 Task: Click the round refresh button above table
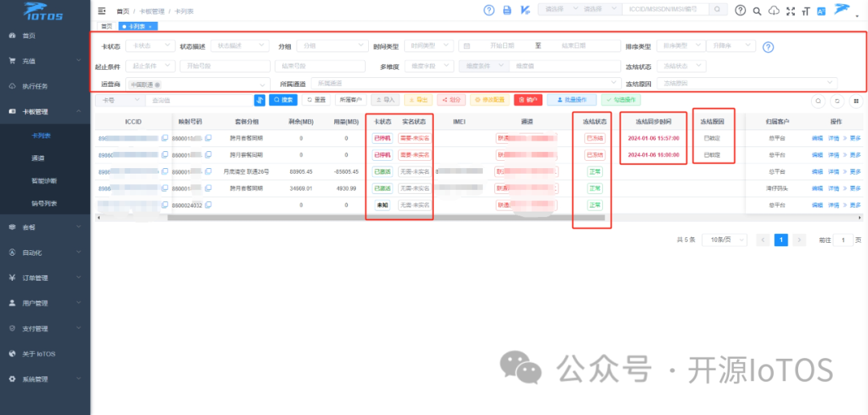837,101
